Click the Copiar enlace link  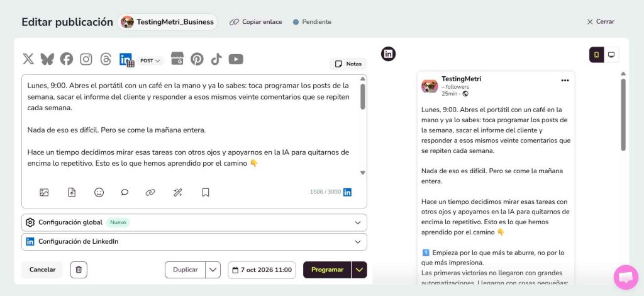[256, 22]
